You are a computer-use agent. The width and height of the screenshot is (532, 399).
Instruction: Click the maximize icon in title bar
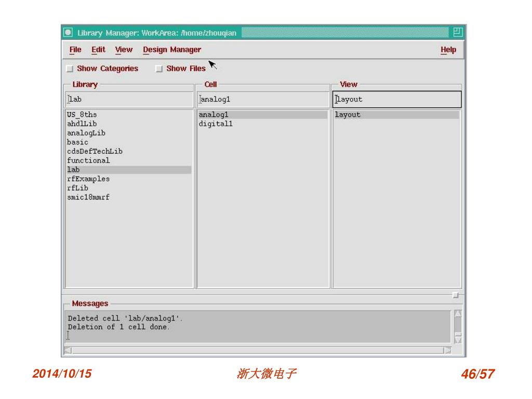click(x=457, y=33)
